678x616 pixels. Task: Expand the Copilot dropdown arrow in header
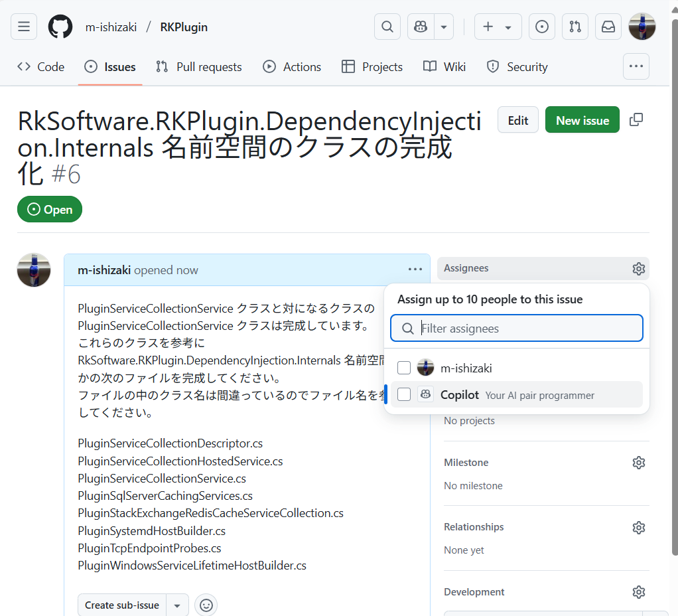tap(444, 27)
